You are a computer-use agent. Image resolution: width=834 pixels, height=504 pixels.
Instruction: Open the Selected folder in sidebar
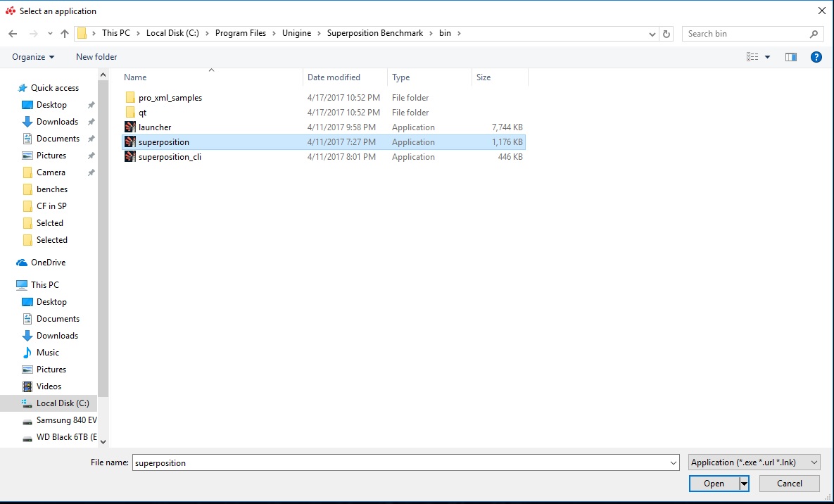click(x=51, y=240)
